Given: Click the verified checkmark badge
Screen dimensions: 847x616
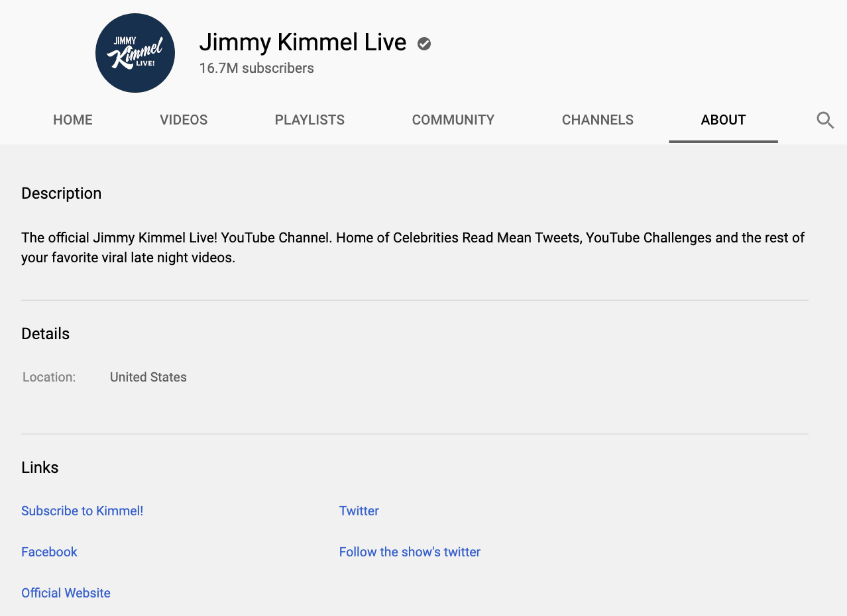Looking at the screenshot, I should point(424,44).
